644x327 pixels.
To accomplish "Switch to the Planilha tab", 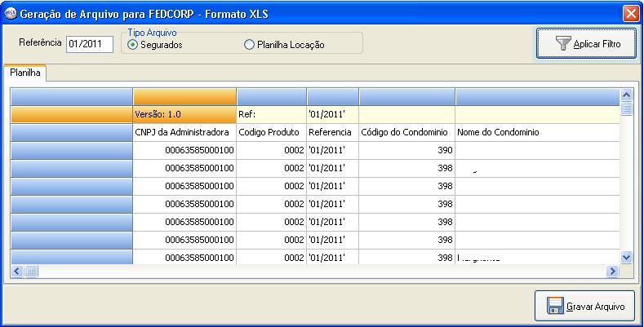I will point(25,73).
